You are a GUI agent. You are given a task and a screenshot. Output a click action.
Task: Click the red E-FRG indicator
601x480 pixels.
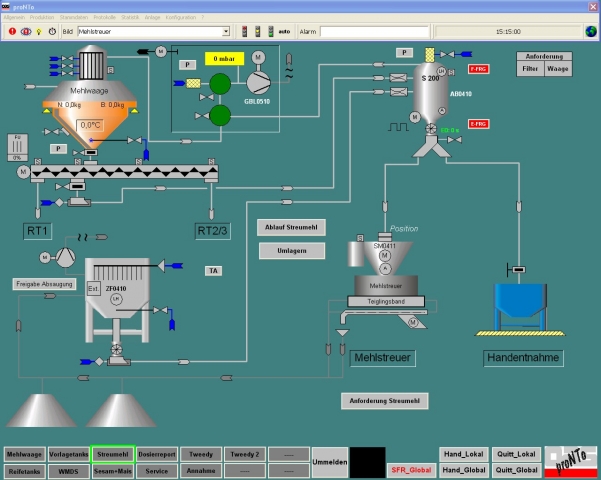(x=478, y=124)
